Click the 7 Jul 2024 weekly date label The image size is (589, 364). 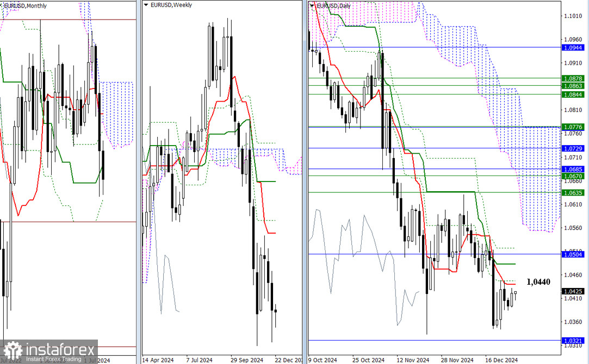200,360
